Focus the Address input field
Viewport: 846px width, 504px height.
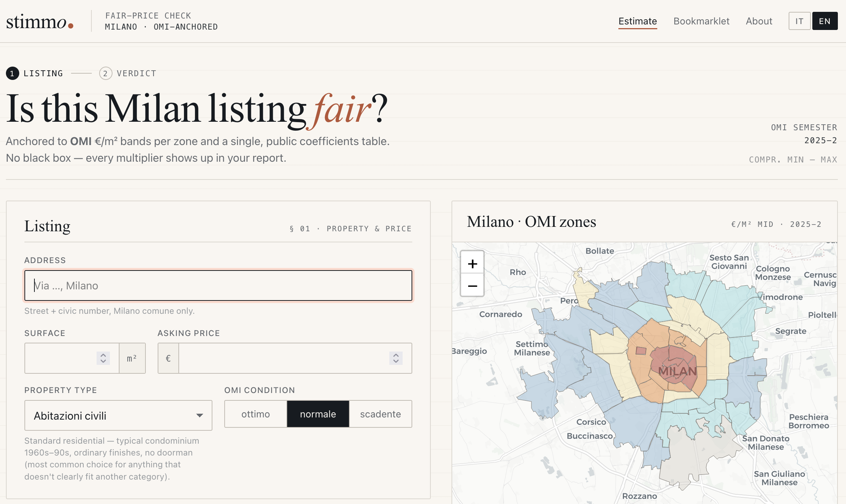tap(218, 285)
